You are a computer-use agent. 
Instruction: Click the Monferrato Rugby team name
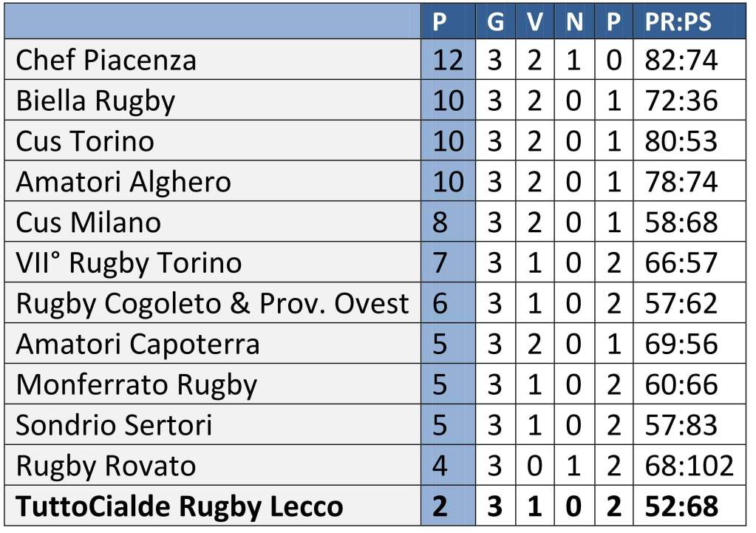(x=137, y=384)
